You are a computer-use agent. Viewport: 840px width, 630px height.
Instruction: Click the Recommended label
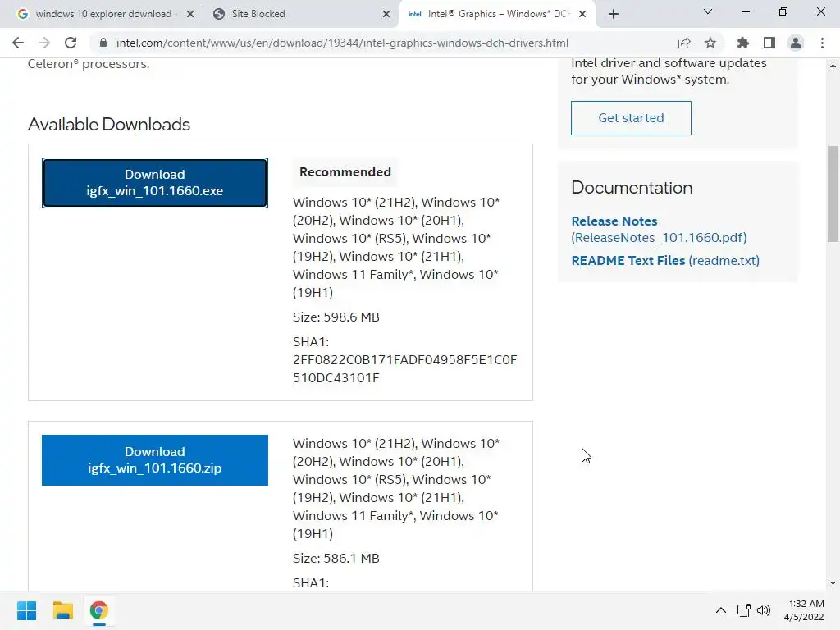point(345,172)
